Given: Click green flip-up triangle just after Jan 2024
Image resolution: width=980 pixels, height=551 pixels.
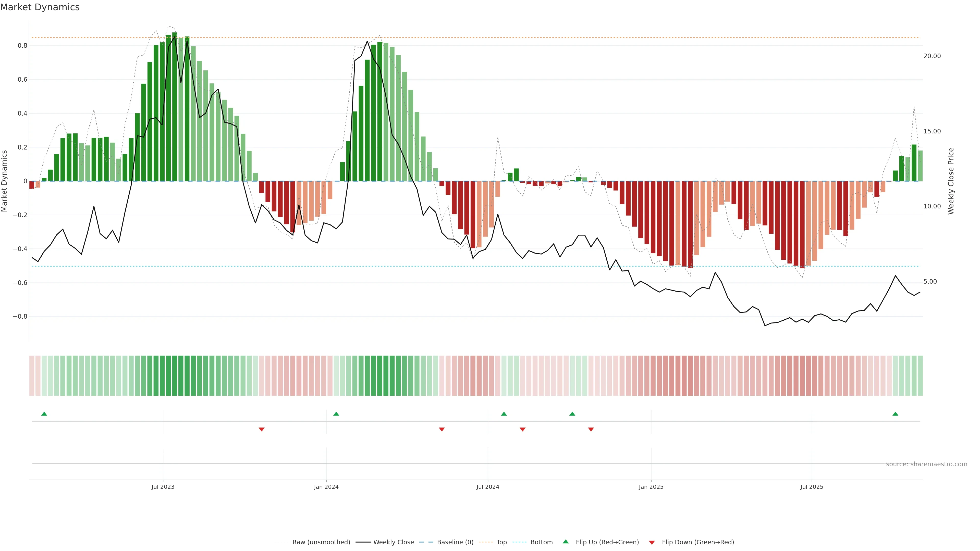Looking at the screenshot, I should tap(336, 414).
